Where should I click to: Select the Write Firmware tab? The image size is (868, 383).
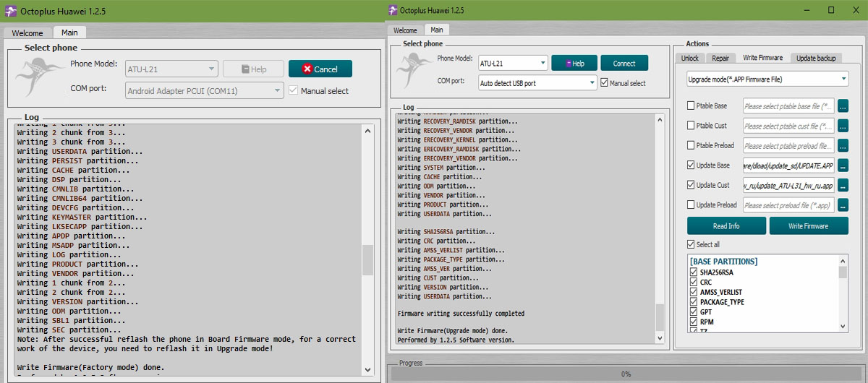[762, 57]
